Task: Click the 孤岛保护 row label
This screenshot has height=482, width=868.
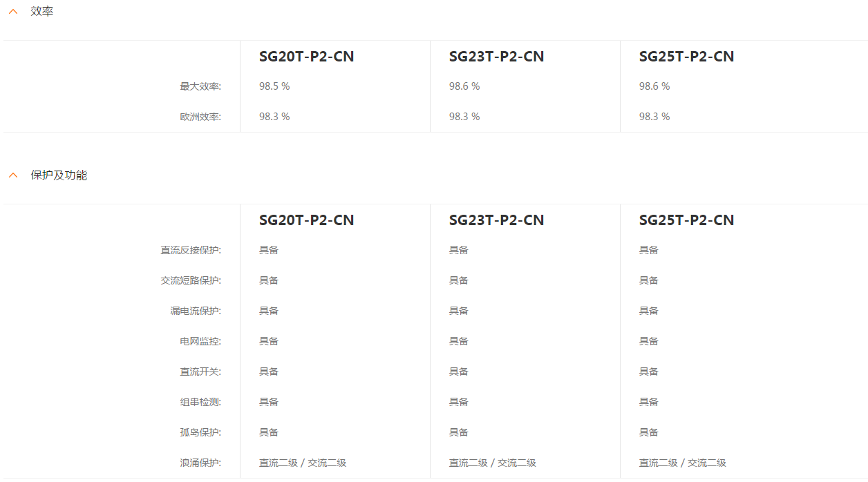Action: click(x=200, y=432)
